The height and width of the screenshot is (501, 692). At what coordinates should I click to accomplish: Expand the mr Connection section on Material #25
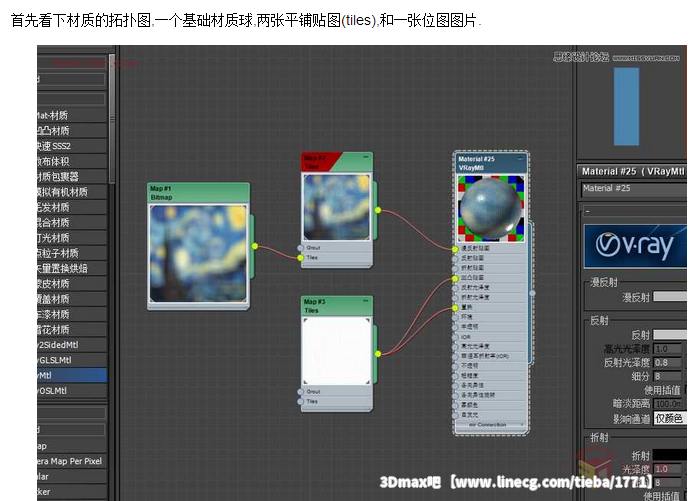coord(522,425)
